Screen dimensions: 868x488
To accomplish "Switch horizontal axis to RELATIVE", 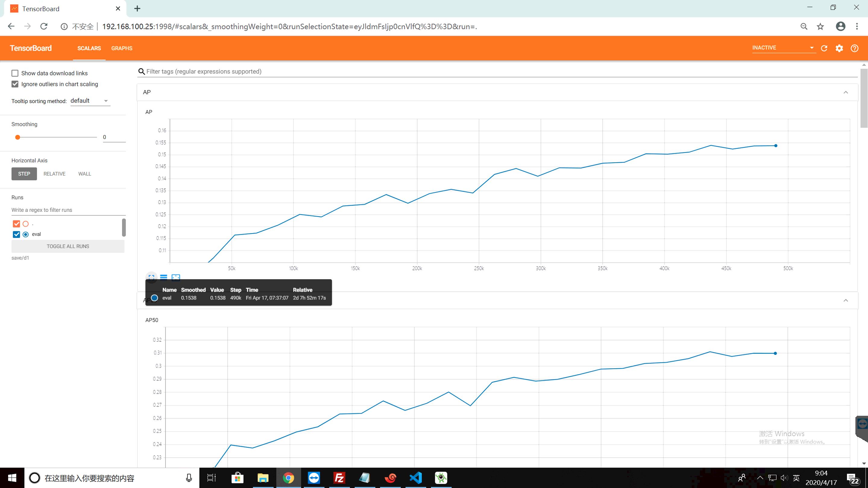I will pyautogui.click(x=54, y=174).
